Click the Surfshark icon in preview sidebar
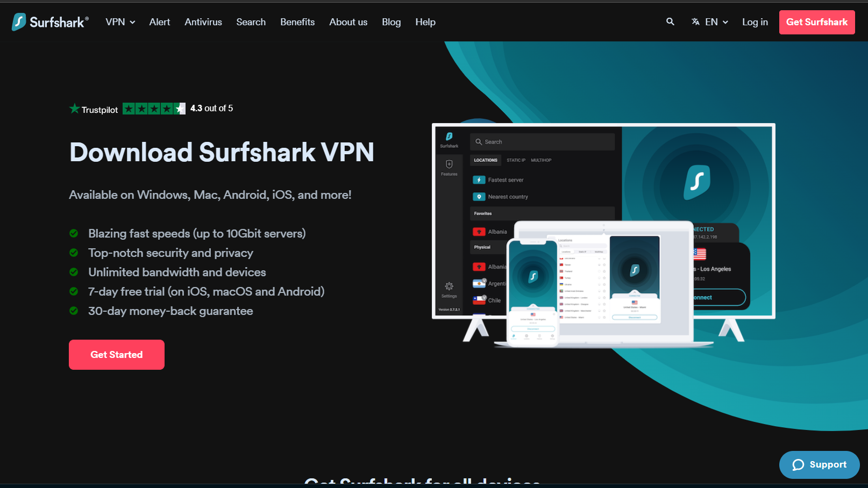Screen dimensions: 868x488 coord(449,138)
